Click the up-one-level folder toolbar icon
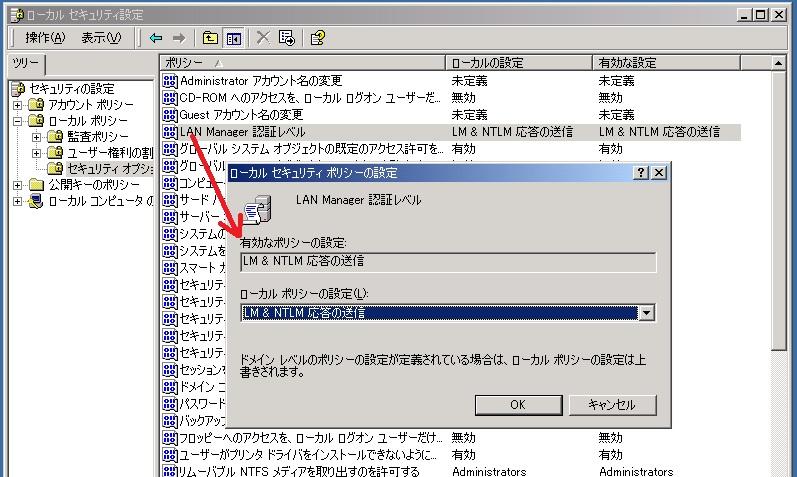The height and width of the screenshot is (477, 797). (x=210, y=38)
